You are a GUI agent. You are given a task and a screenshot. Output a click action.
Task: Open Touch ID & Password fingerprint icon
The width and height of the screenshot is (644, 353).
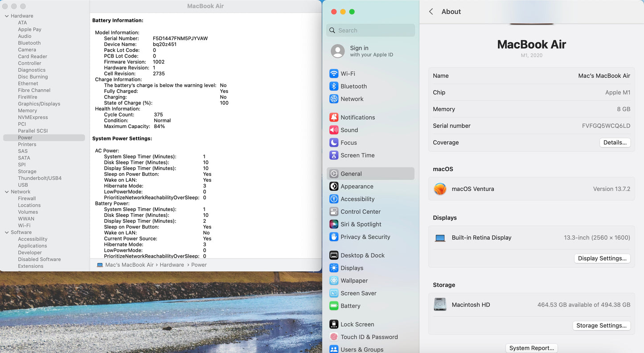[x=333, y=337]
